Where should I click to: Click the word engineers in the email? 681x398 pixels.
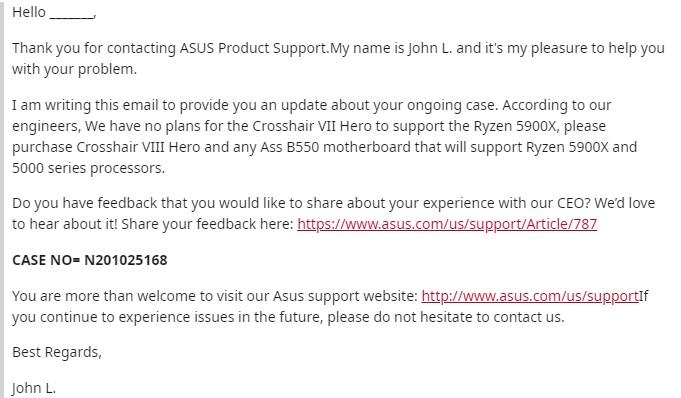point(45,126)
